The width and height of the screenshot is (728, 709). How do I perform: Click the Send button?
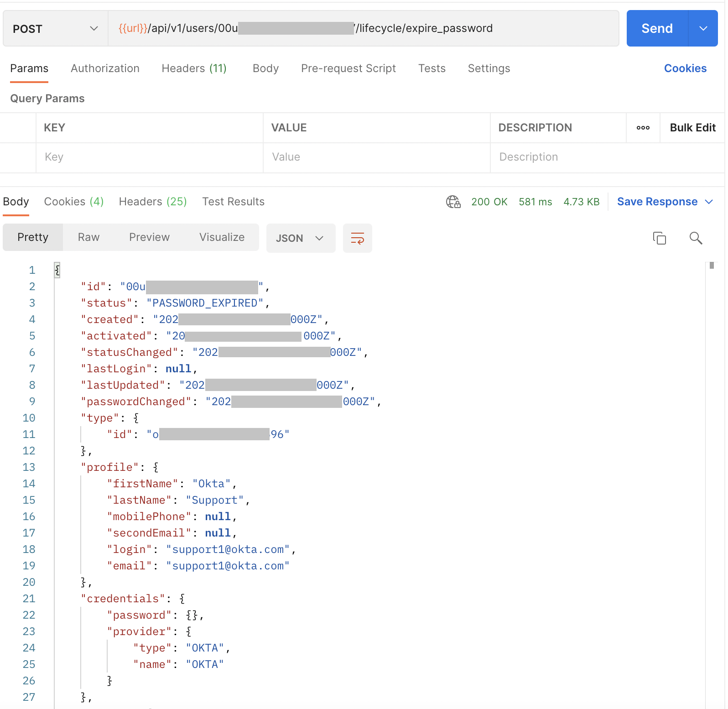pyautogui.click(x=657, y=28)
